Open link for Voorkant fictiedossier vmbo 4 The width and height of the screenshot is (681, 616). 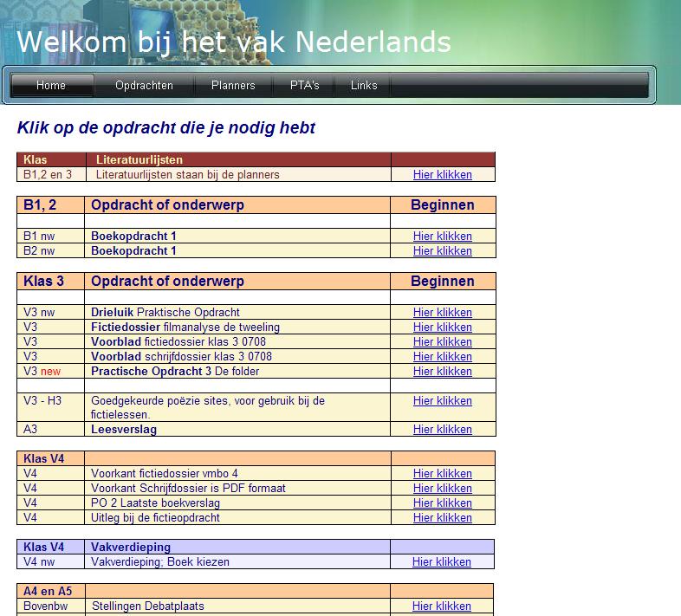(x=442, y=474)
